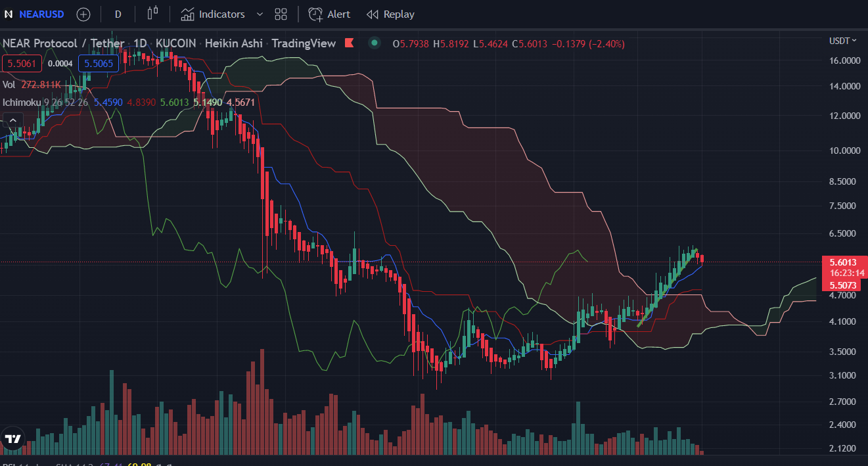Click the 16:23:14 bar countdown label
The image size is (868, 466).
pyautogui.click(x=846, y=273)
